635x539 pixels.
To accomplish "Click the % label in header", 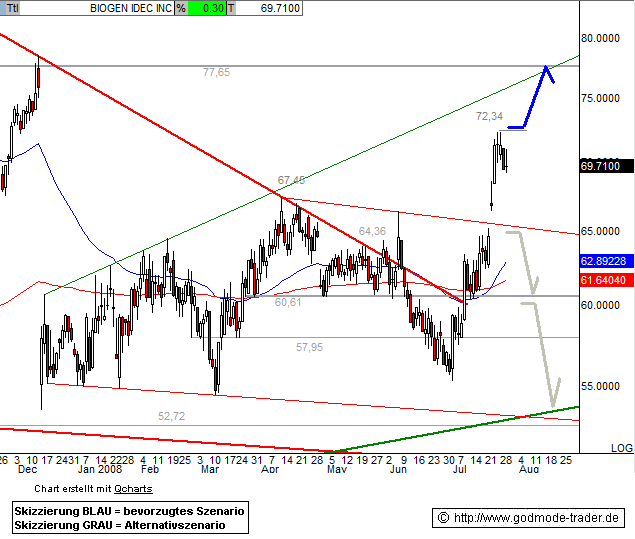I will coord(180,7).
